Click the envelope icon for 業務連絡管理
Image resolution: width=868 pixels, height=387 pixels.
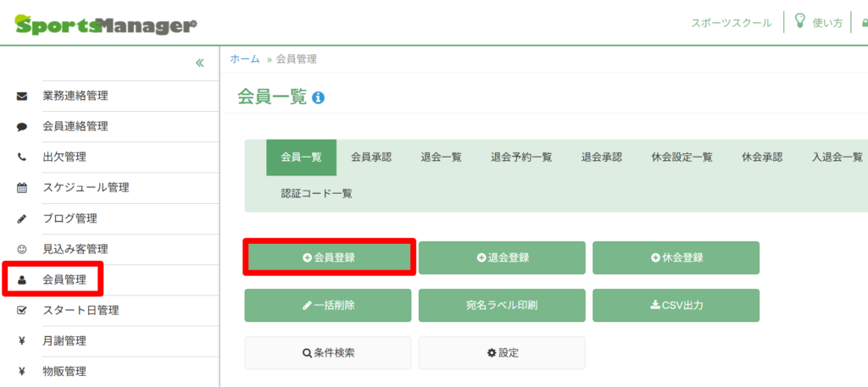click(22, 96)
